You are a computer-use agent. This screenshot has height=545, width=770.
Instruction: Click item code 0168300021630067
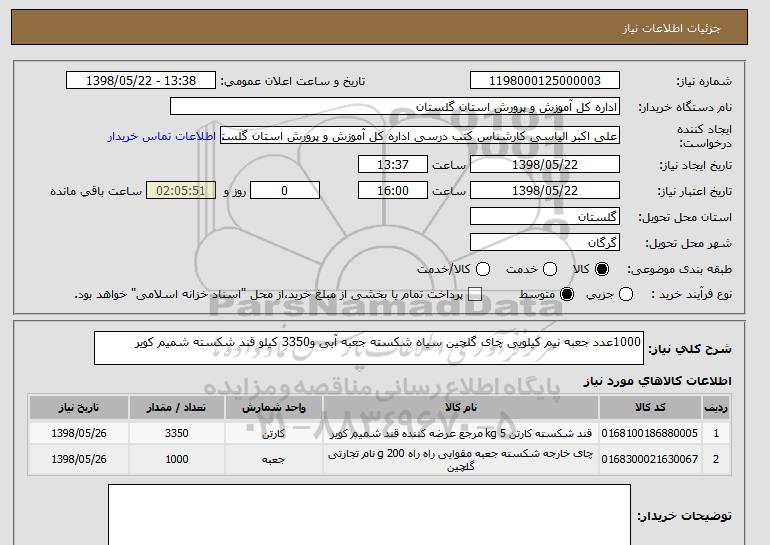pos(650,459)
